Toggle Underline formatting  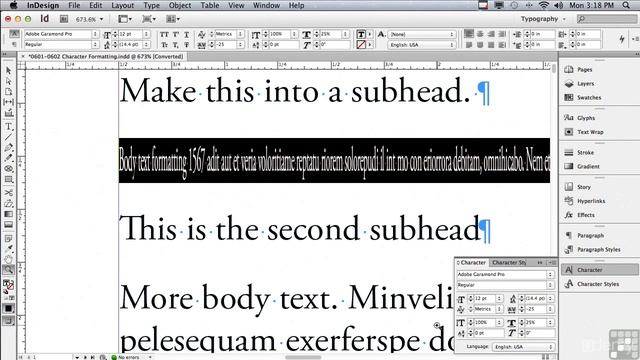point(186,34)
